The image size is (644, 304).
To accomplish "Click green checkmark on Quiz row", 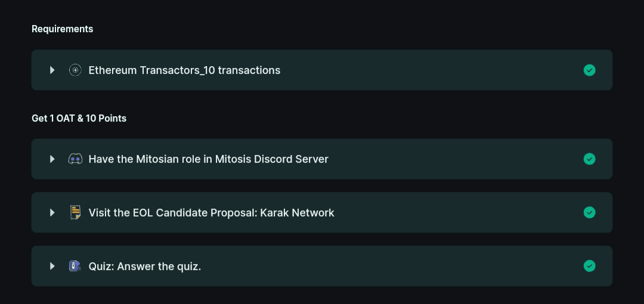I will [589, 266].
